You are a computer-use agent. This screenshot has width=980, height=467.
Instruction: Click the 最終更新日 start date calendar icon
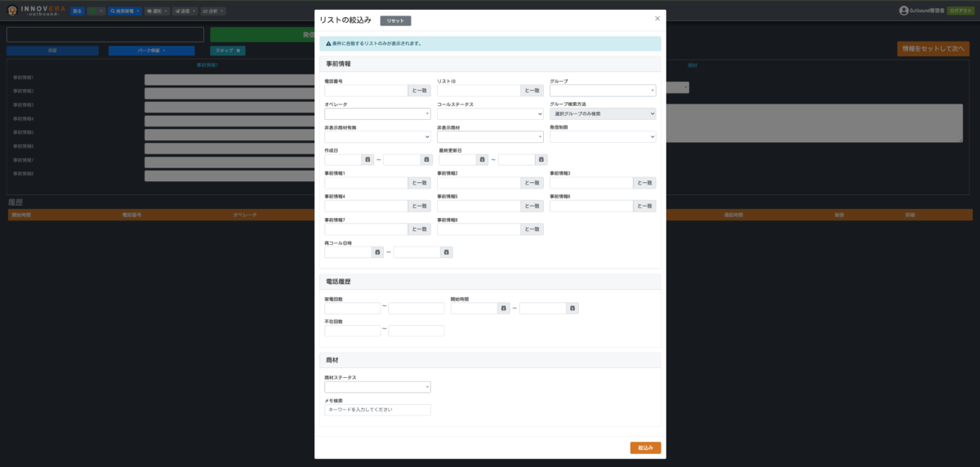click(482, 160)
